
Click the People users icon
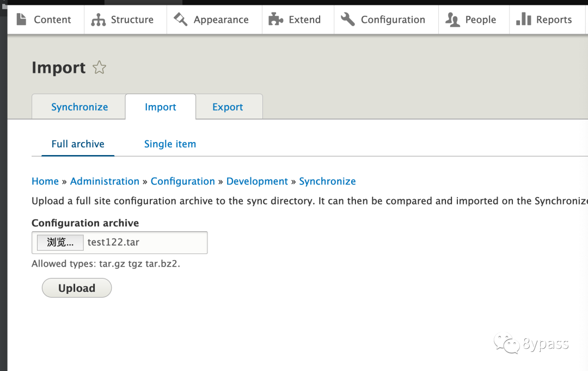click(452, 20)
